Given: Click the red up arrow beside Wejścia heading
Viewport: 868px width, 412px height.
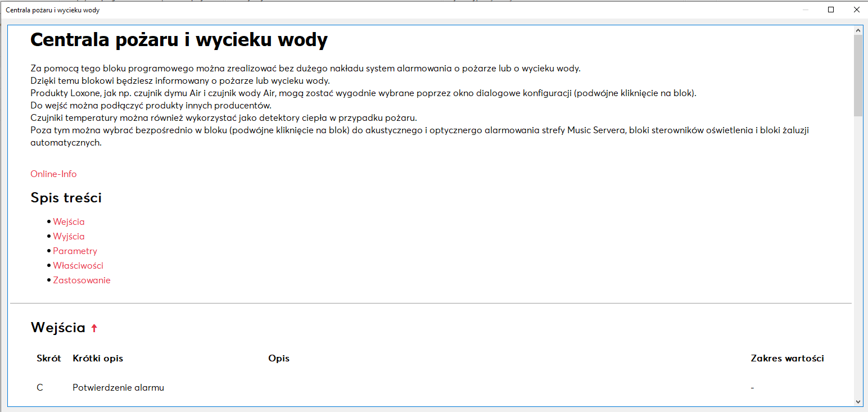Looking at the screenshot, I should coord(94,328).
